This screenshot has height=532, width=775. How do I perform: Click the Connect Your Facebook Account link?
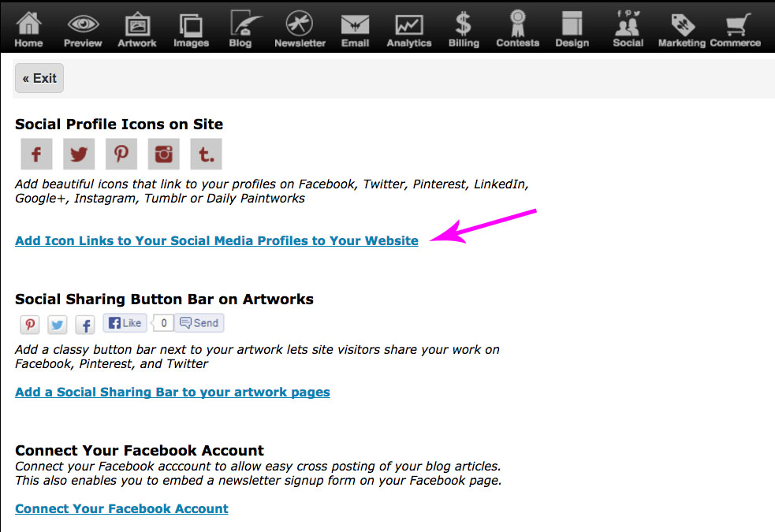click(x=121, y=508)
